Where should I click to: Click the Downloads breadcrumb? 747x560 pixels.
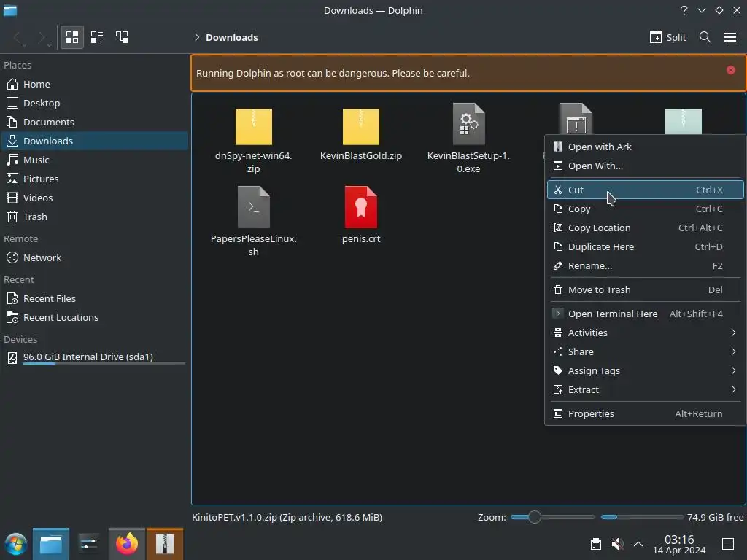click(x=231, y=37)
